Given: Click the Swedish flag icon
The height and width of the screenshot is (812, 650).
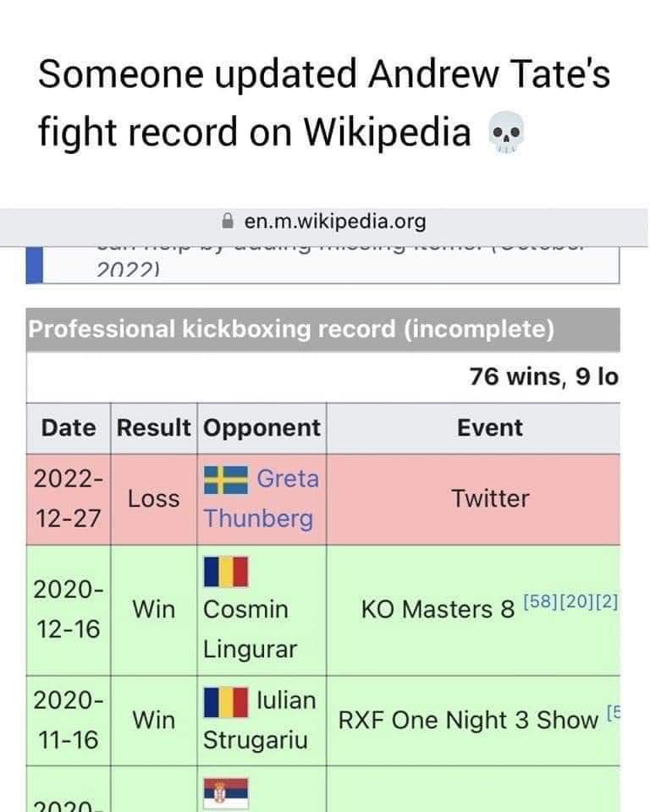Looking at the screenshot, I should click(x=225, y=480).
